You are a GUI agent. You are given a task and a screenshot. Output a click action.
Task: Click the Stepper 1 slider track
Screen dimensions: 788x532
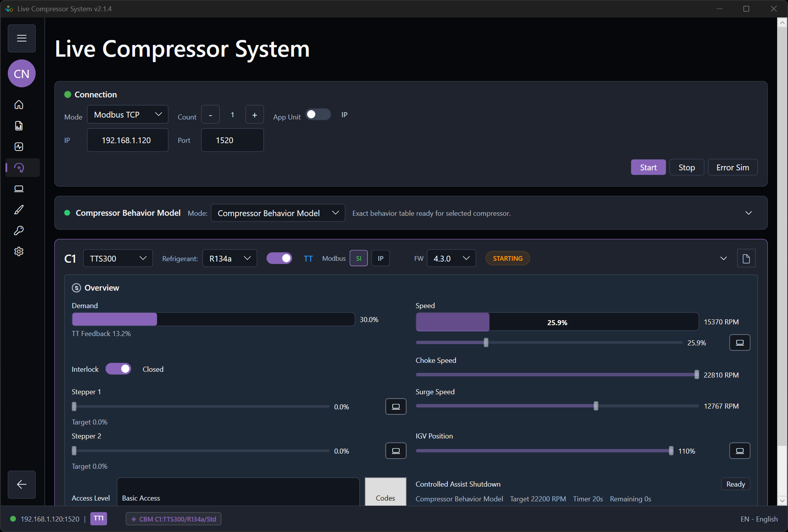(x=201, y=407)
